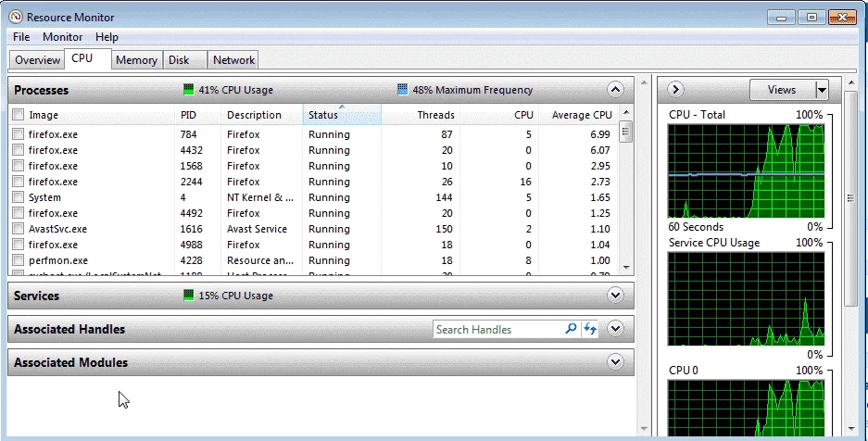Sort by the Status column header
This screenshot has width=868, height=441.
point(342,115)
